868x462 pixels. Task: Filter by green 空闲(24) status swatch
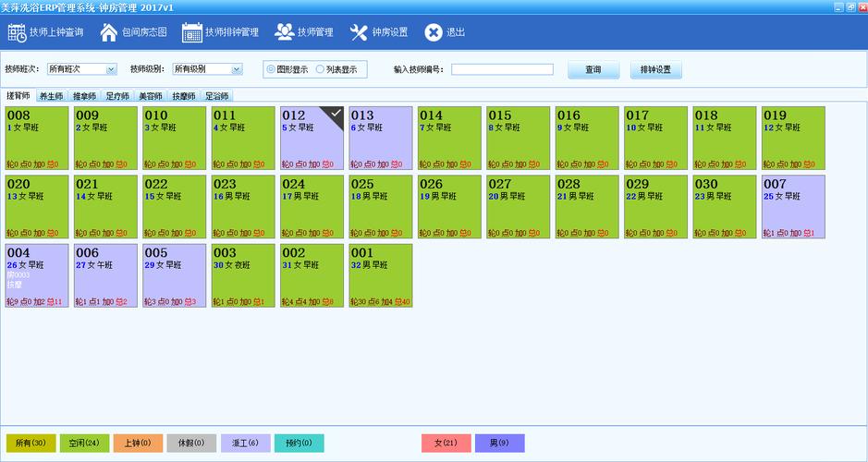(85, 444)
